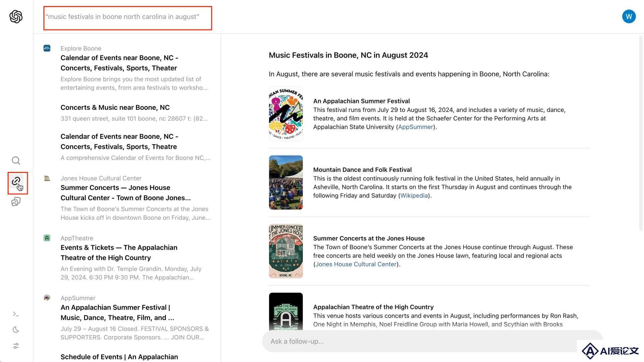The width and height of the screenshot is (644, 362).
Task: Click the 'Jones House Cultural Center' source label
Action: (x=101, y=178)
